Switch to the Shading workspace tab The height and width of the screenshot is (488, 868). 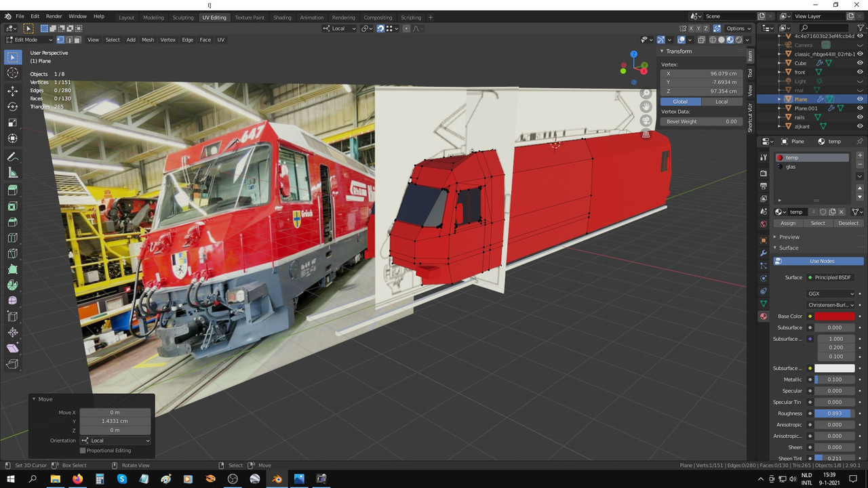[x=282, y=18]
